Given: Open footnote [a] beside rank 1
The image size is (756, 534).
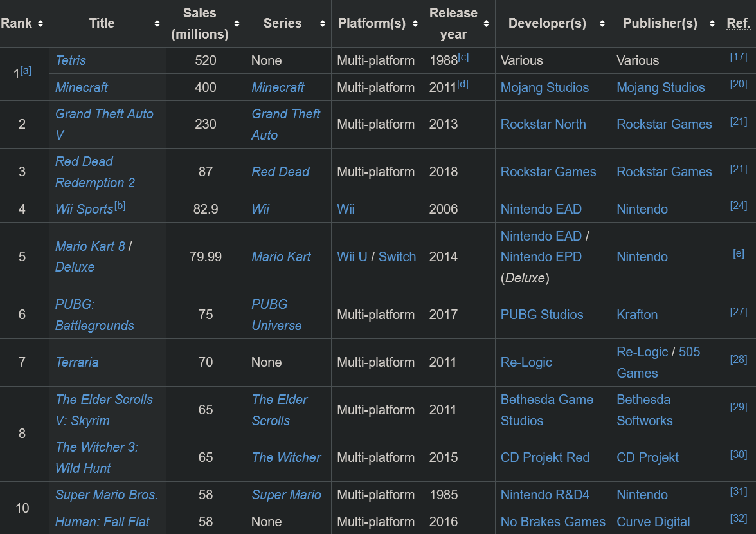Looking at the screenshot, I should 26,70.
